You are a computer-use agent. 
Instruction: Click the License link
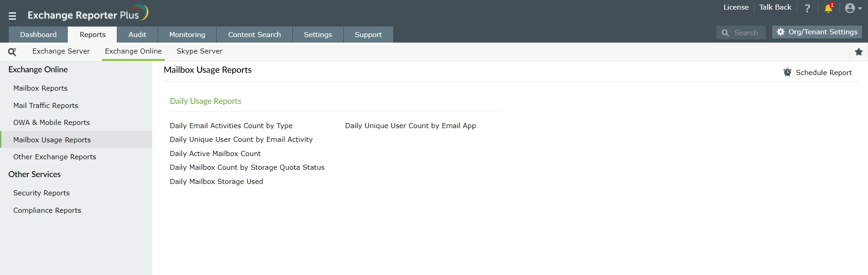736,7
